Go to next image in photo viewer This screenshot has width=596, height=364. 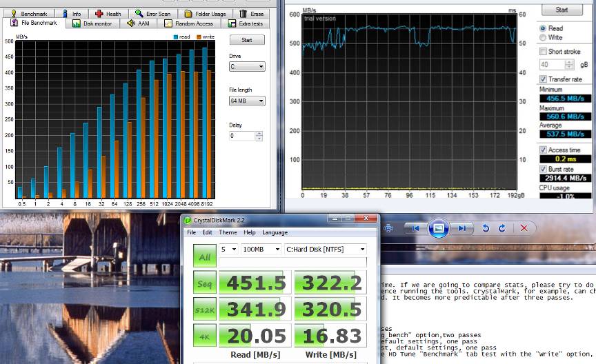(461, 228)
